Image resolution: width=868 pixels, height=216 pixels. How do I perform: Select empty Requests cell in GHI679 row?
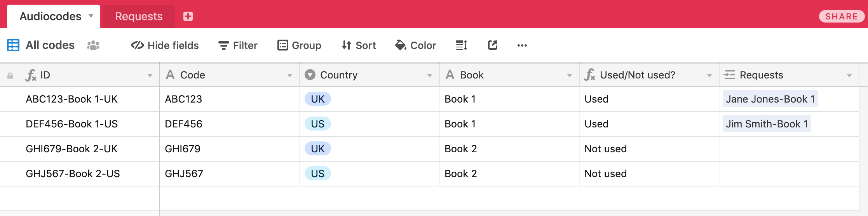(789, 149)
